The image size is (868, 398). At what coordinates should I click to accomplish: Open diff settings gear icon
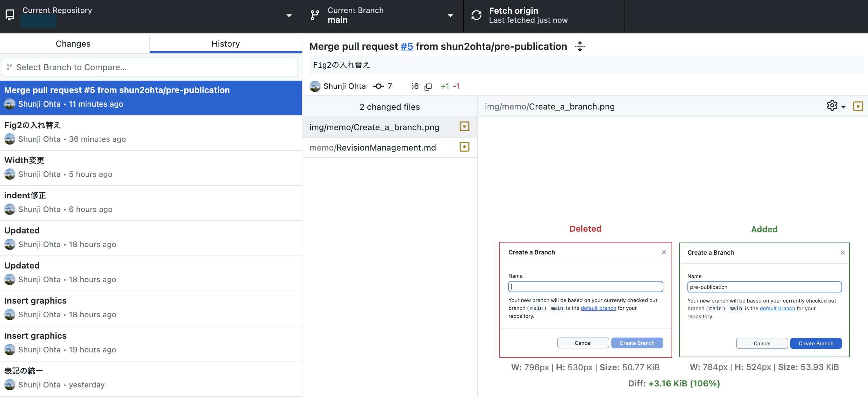[x=832, y=106]
